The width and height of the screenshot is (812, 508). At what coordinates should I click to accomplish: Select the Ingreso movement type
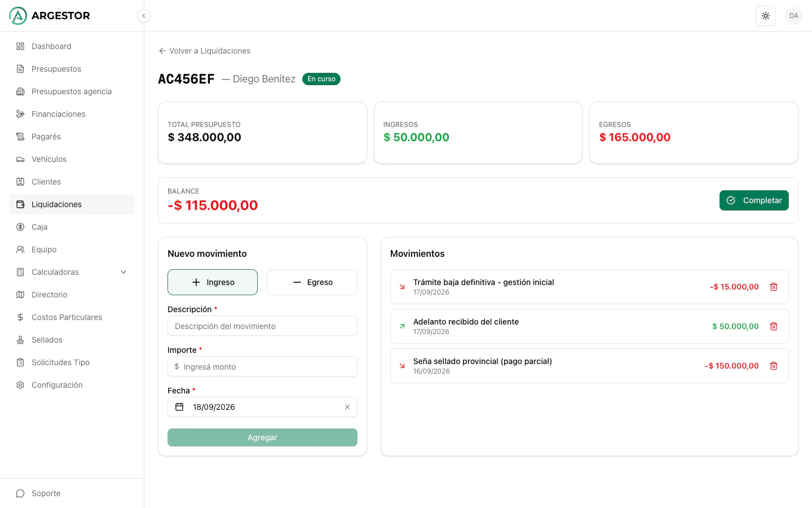[x=213, y=282]
